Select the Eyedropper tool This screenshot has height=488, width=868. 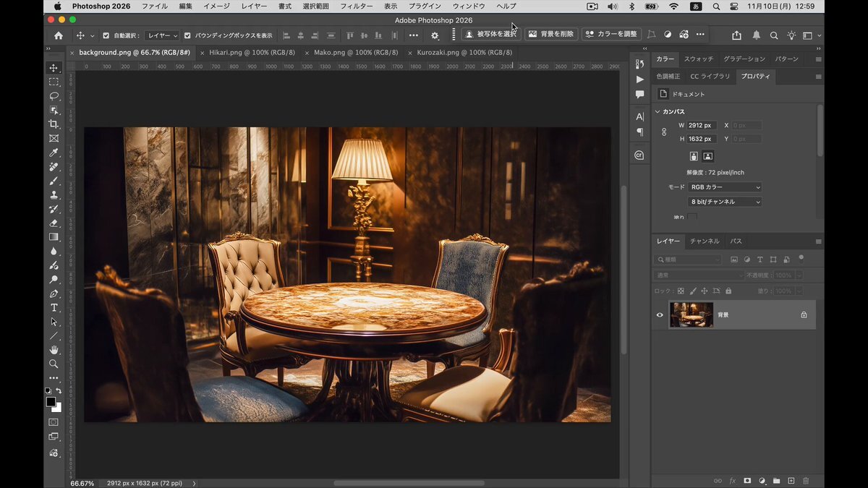point(54,153)
